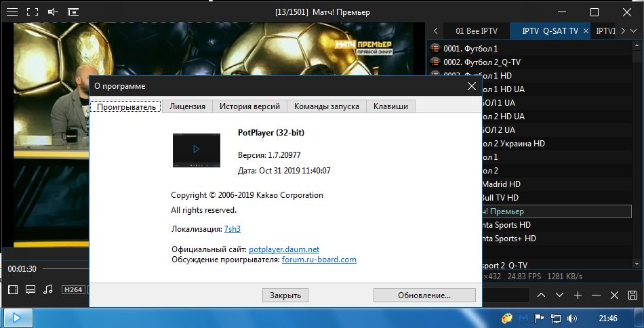Viewport: 644px width, 328px height.
Task: Add item to playlist with plus icon
Action: [x=578, y=295]
